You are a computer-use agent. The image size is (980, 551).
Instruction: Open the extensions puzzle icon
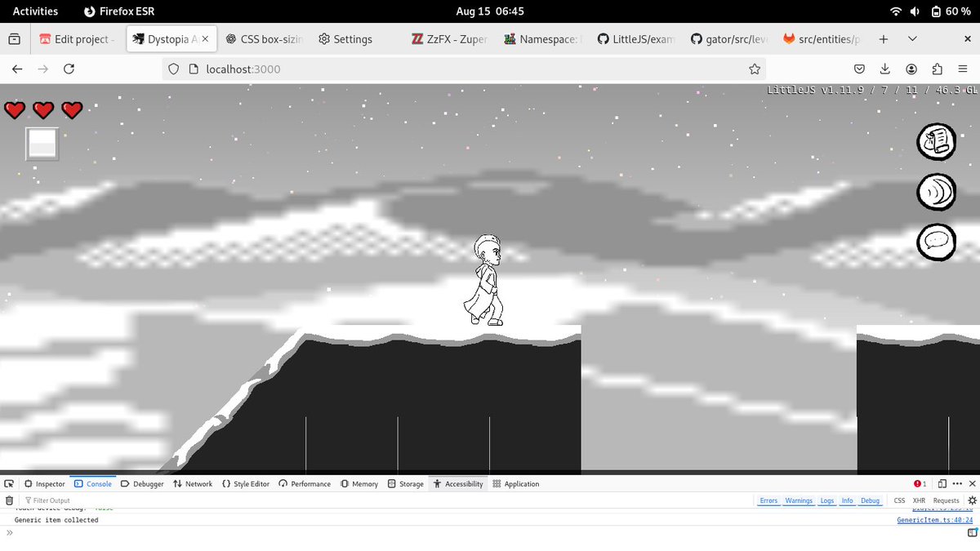pos(938,69)
